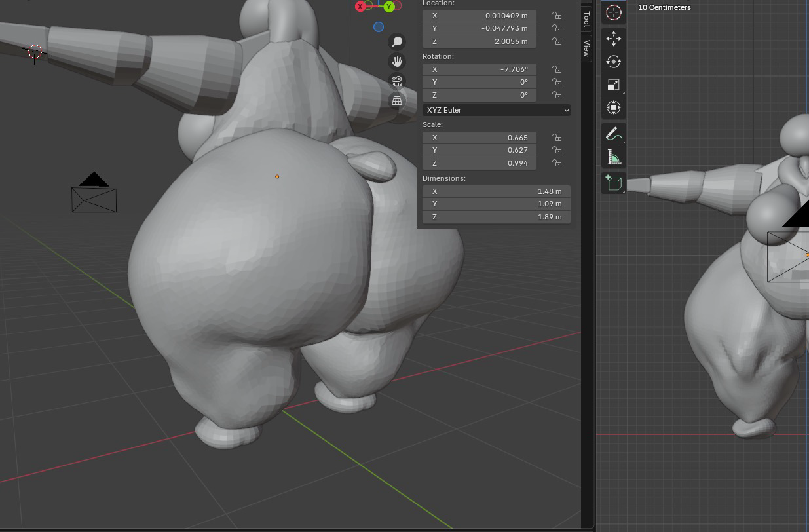The image size is (809, 532).
Task: Click the "10 Centimeters" grid scale text
Action: pos(664,7)
